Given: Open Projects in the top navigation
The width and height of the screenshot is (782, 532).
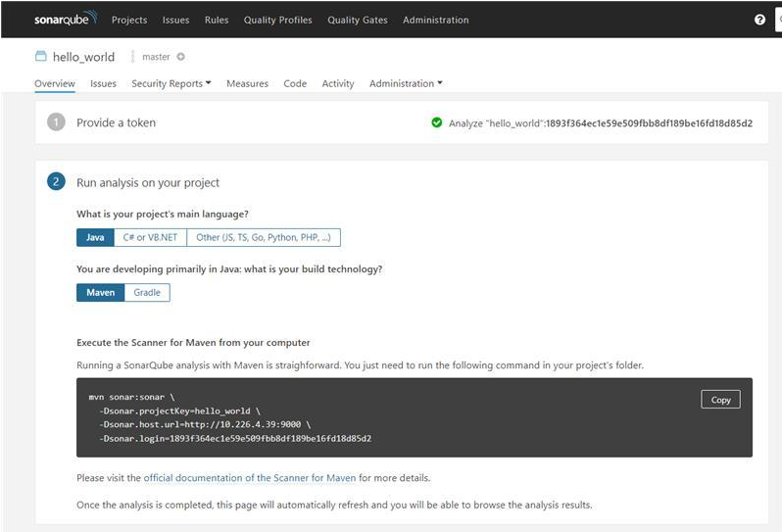Looking at the screenshot, I should tap(129, 20).
